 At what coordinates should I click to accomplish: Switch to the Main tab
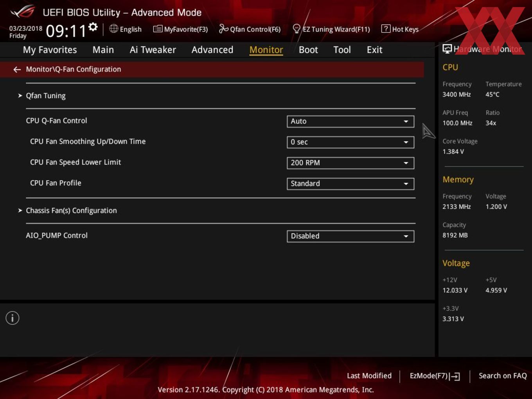pos(103,50)
